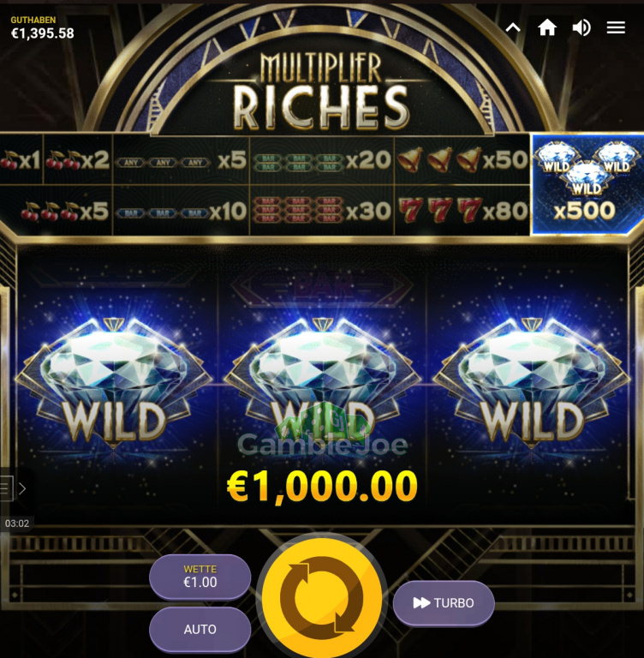Open the AUTO spin options
The height and width of the screenshot is (658, 644).
200,629
